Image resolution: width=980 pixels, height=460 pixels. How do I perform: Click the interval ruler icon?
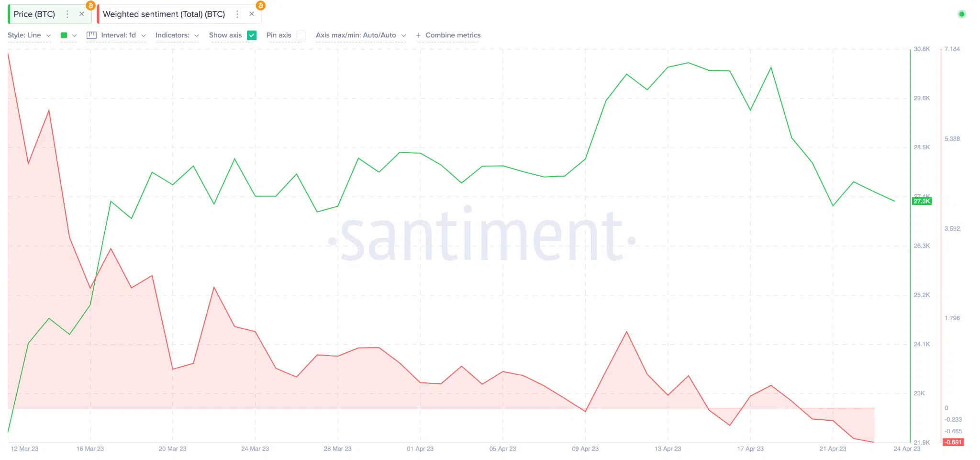point(91,35)
